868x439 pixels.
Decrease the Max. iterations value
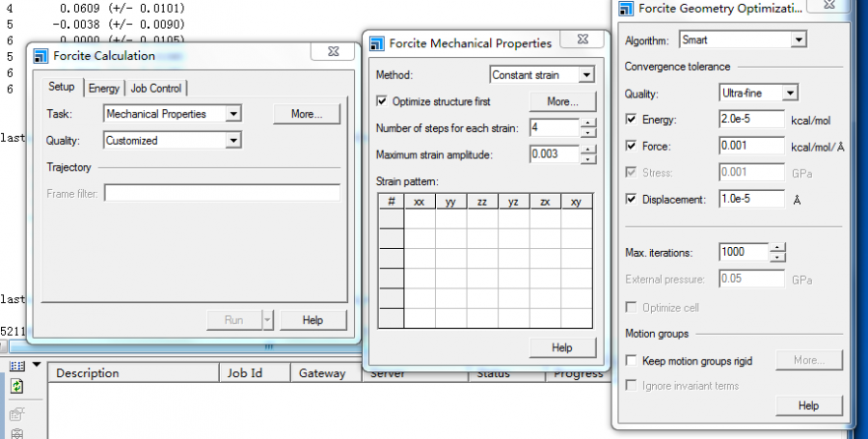pos(777,257)
